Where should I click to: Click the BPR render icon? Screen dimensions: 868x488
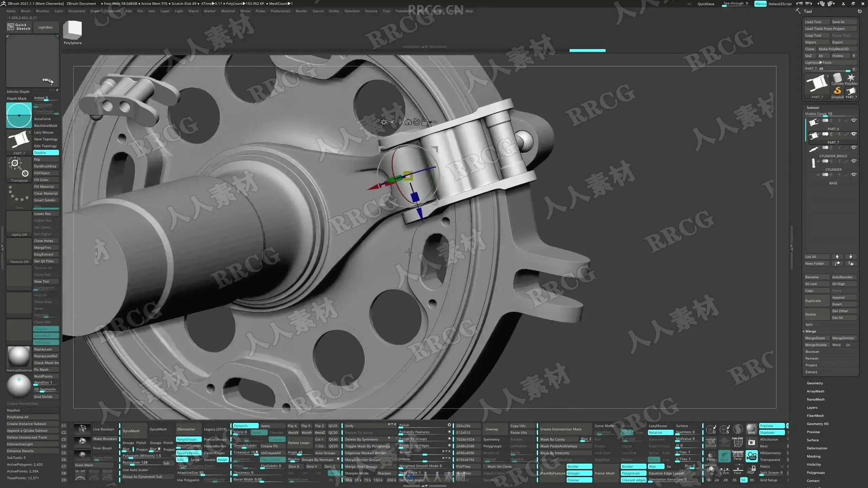click(x=751, y=429)
